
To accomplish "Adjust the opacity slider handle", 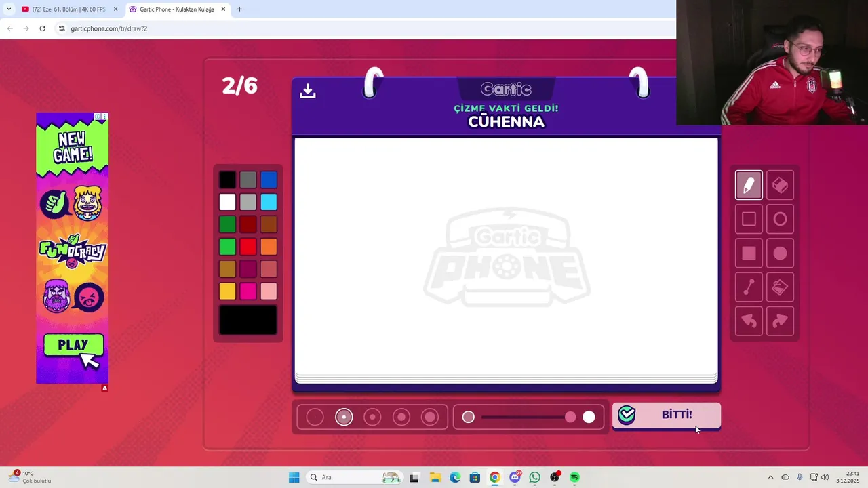I will point(570,417).
